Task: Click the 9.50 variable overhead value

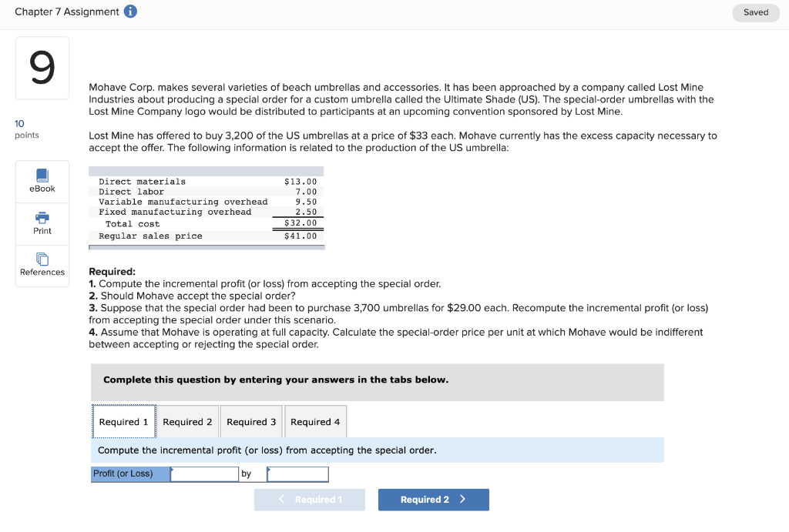Action: 306,202
